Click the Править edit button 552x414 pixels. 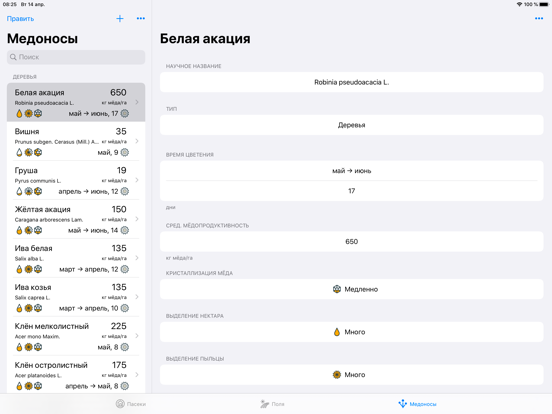pos(20,19)
